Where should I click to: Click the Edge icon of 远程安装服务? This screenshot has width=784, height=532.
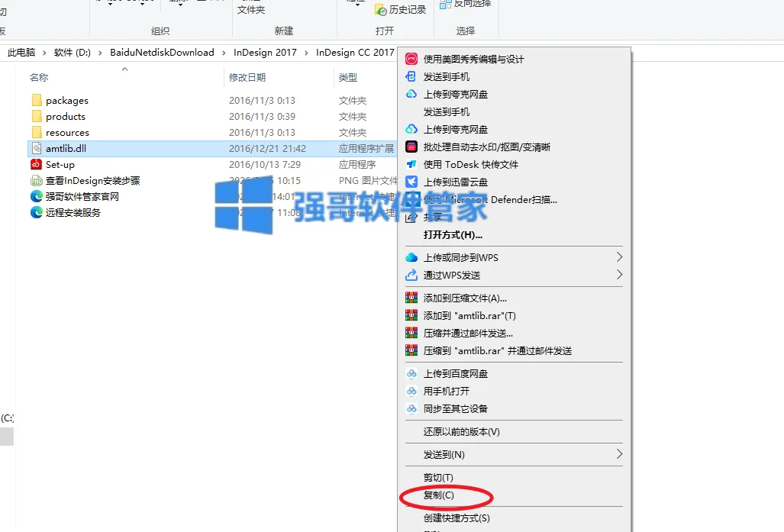click(x=37, y=212)
